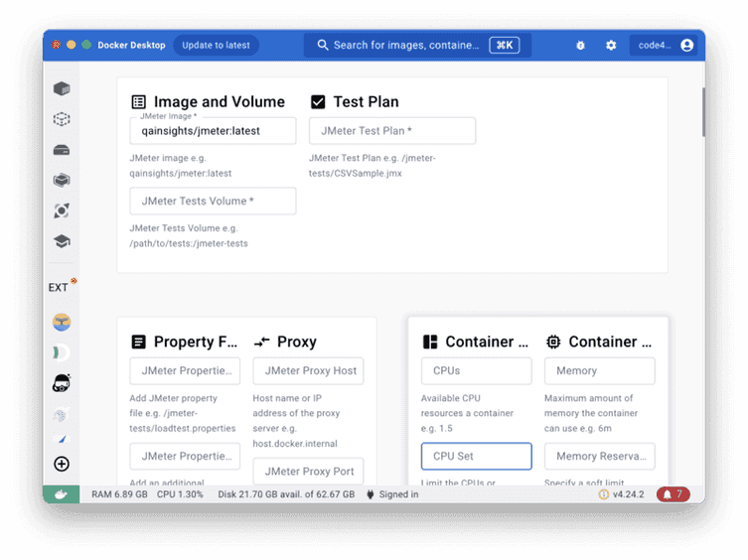Image resolution: width=748 pixels, height=560 pixels.
Task: Click the JMeter Test Plan field
Action: coord(392,131)
